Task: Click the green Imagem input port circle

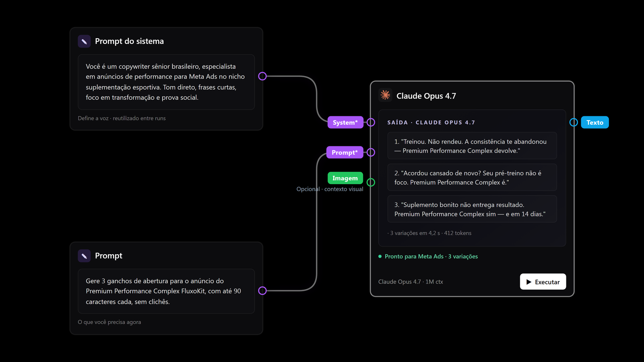Action: (371, 182)
